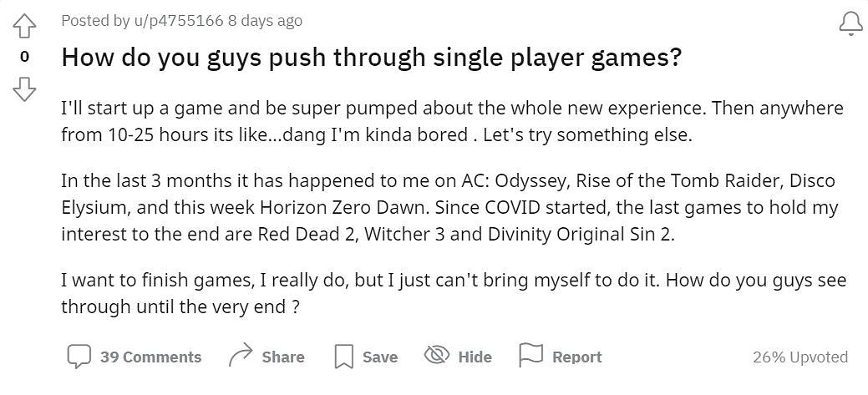This screenshot has width=868, height=395.
Task: Open the 39 Comments link
Action: point(150,357)
